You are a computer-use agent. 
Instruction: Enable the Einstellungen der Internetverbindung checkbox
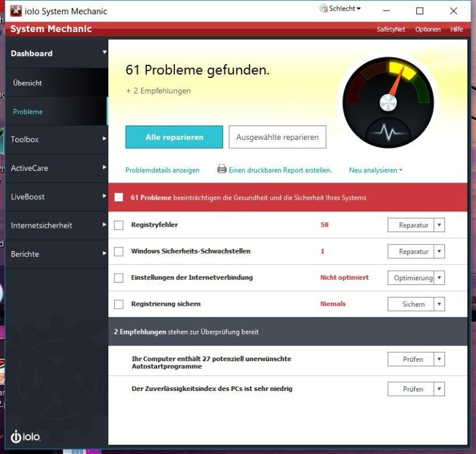coord(118,278)
